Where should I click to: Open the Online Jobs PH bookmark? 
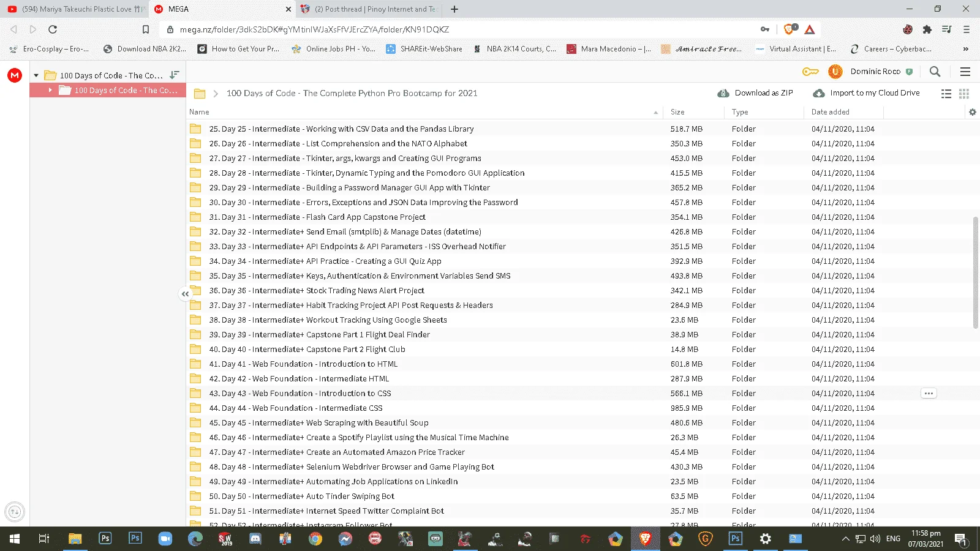click(334, 49)
